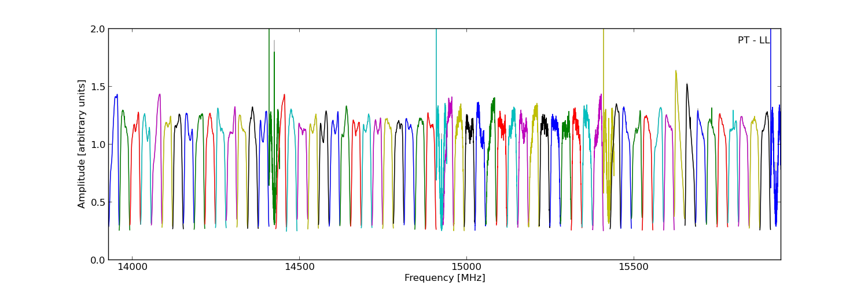Select the 15000 x-axis tick label
The width and height of the screenshot is (868, 289).
point(466,268)
